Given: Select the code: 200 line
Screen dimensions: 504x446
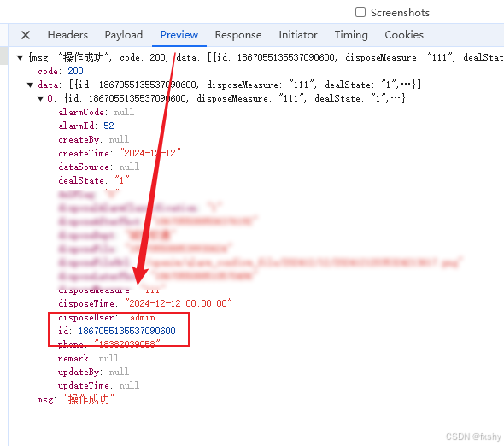Looking at the screenshot, I should tap(61, 71).
